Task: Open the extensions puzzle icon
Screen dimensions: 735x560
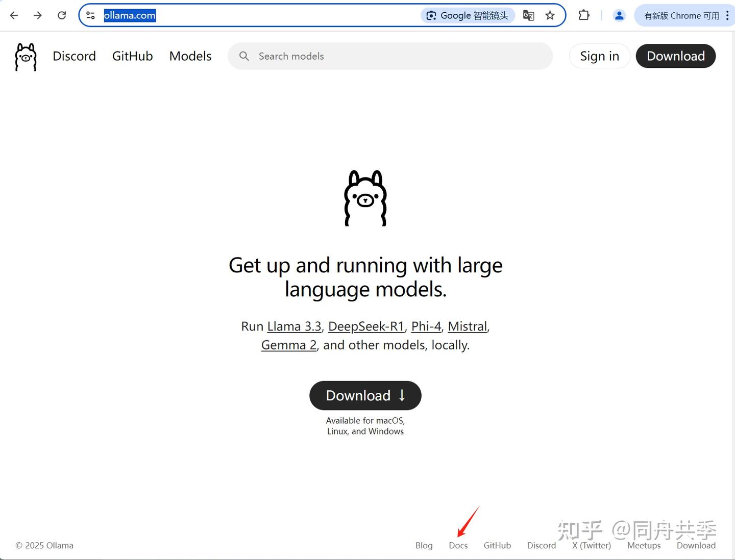Action: click(584, 15)
